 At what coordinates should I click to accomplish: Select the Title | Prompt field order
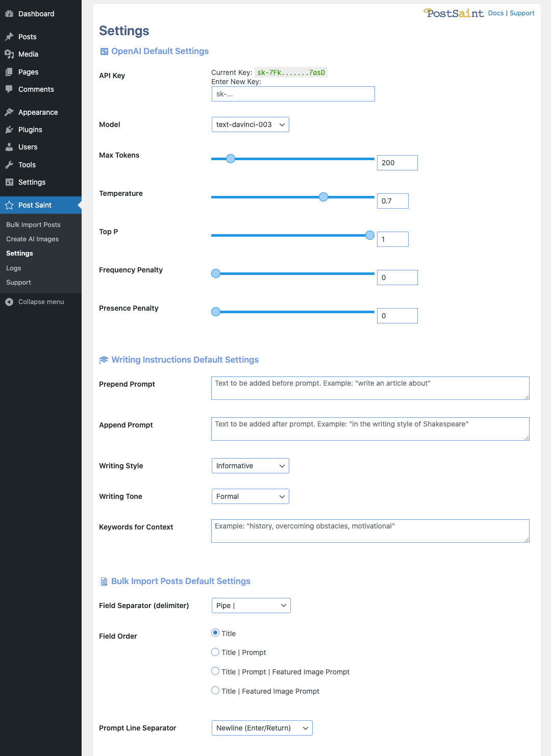215,652
